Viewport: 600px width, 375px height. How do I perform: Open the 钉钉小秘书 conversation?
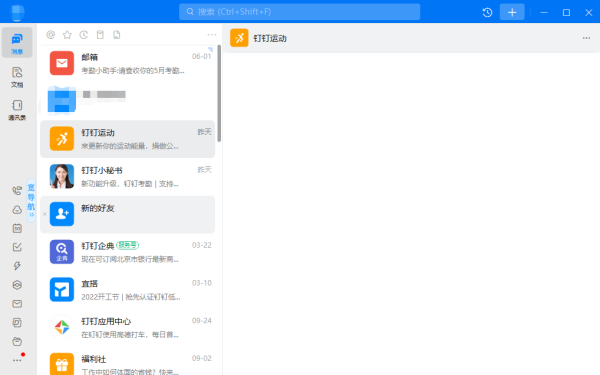tap(127, 177)
